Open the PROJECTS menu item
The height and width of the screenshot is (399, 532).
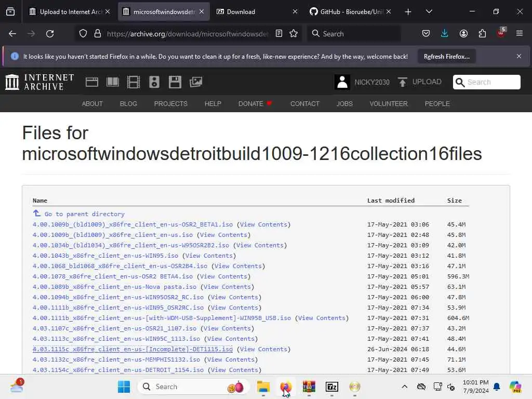[170, 104]
